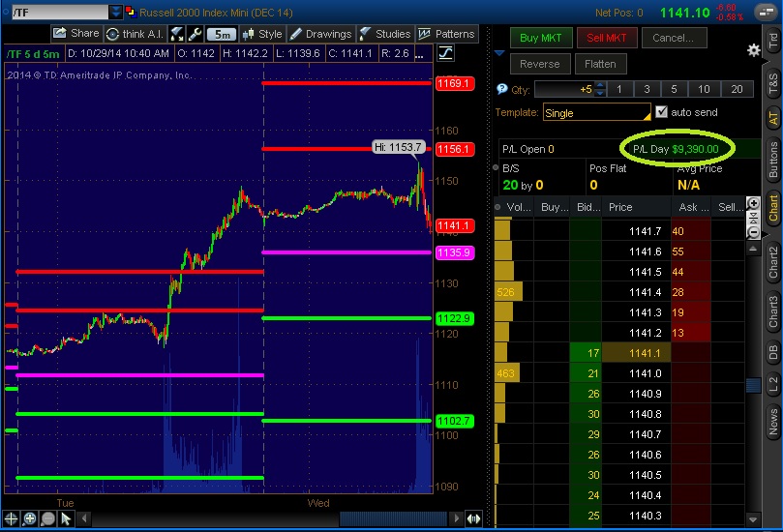The height and width of the screenshot is (532, 783).
Task: Switch to the Chart2 side tab
Action: click(x=772, y=261)
